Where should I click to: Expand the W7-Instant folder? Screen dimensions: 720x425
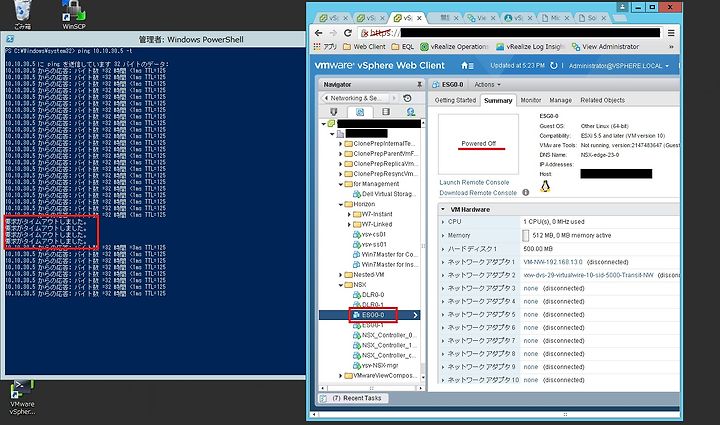pyautogui.click(x=349, y=214)
